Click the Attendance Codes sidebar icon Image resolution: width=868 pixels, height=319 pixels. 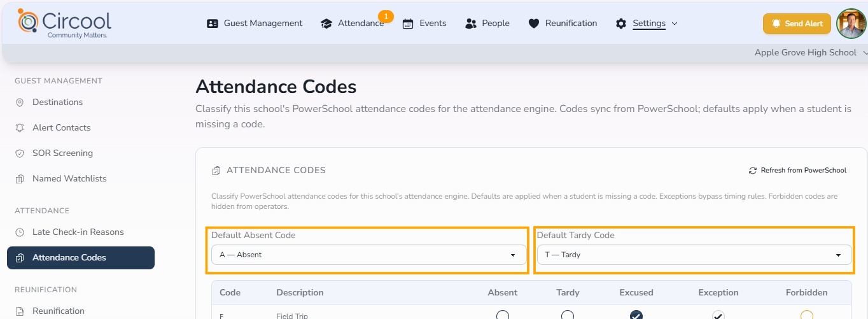(x=20, y=258)
